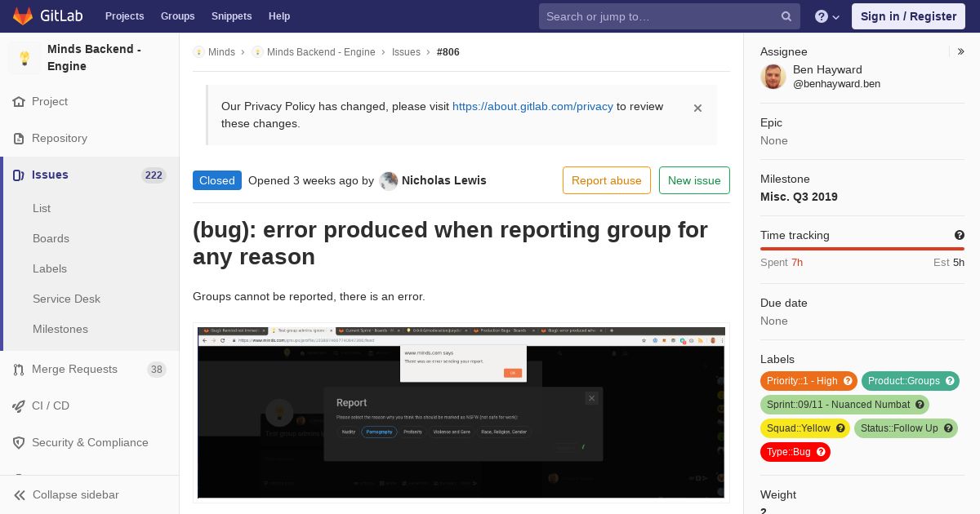The width and height of the screenshot is (980, 514).
Task: Click Sign in / Register button
Action: (908, 16)
